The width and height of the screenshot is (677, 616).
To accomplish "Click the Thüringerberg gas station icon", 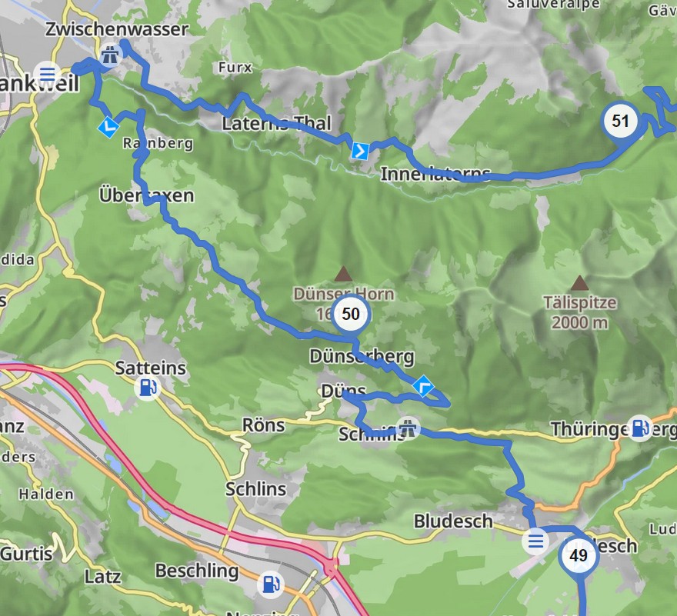I will [x=640, y=428].
